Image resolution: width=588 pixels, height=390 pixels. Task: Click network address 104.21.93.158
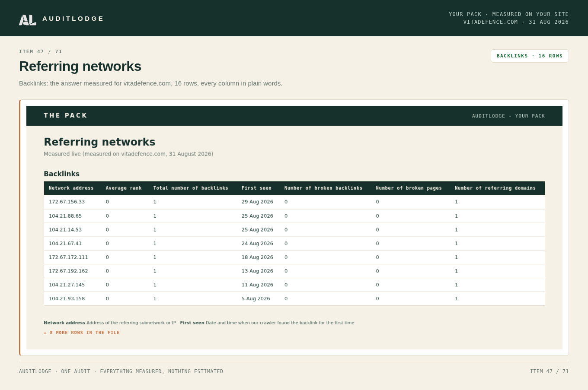point(67,299)
